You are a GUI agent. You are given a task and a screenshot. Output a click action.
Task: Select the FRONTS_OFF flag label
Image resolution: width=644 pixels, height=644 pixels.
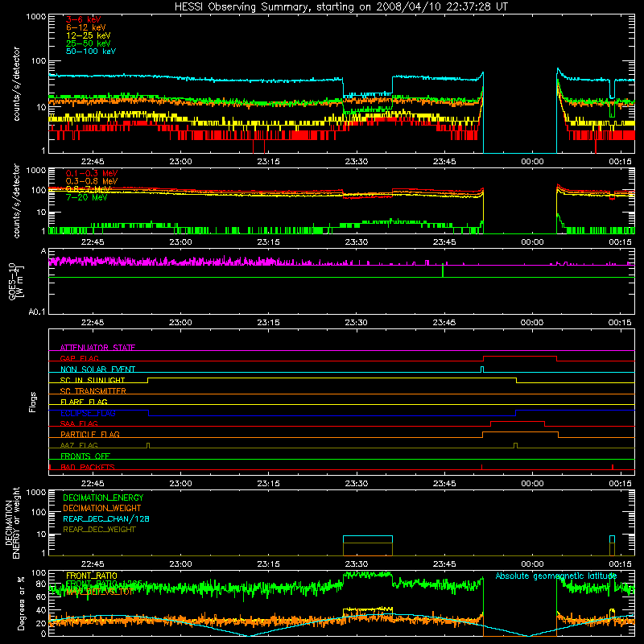[85, 456]
